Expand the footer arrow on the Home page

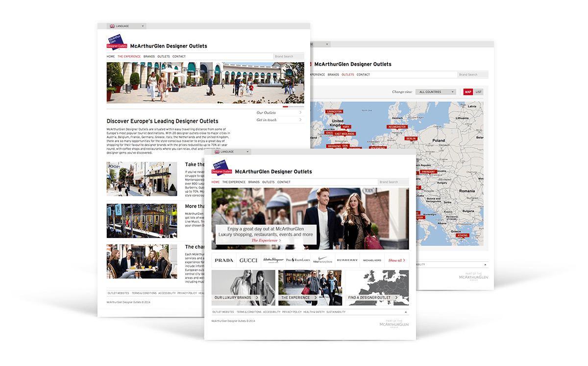coord(405,312)
